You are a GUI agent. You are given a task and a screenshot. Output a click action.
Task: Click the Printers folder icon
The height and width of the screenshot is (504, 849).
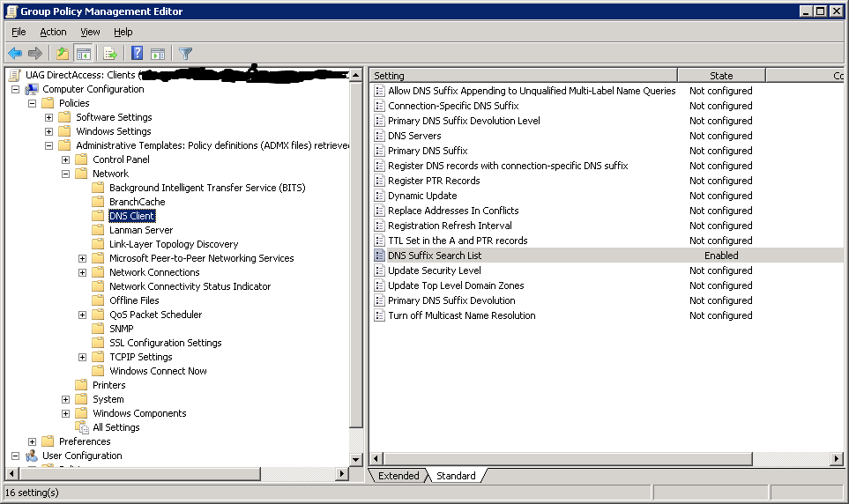click(x=81, y=385)
